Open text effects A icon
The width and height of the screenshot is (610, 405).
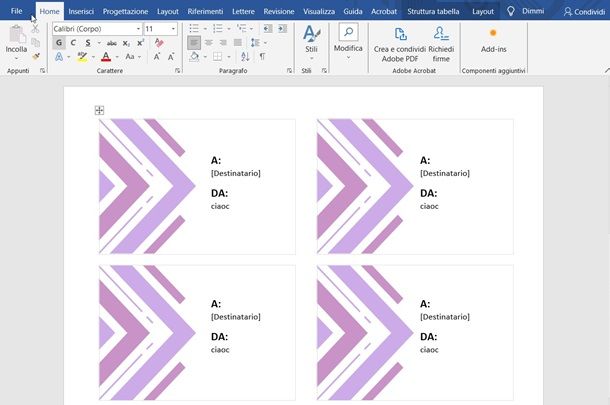59,57
